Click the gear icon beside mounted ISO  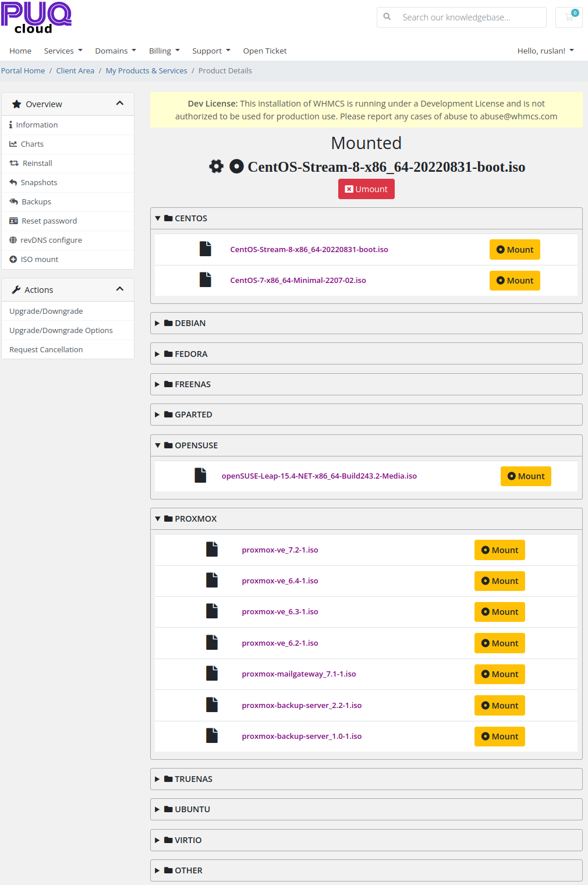click(x=217, y=167)
